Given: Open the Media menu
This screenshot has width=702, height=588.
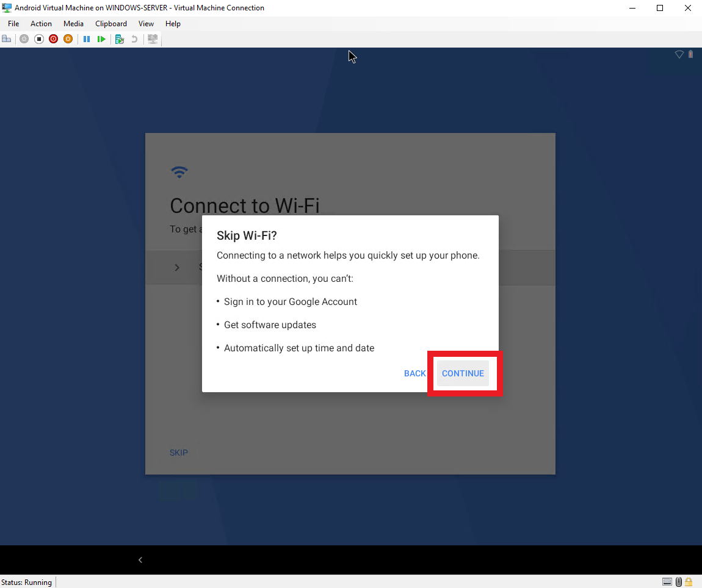Looking at the screenshot, I should pos(73,24).
